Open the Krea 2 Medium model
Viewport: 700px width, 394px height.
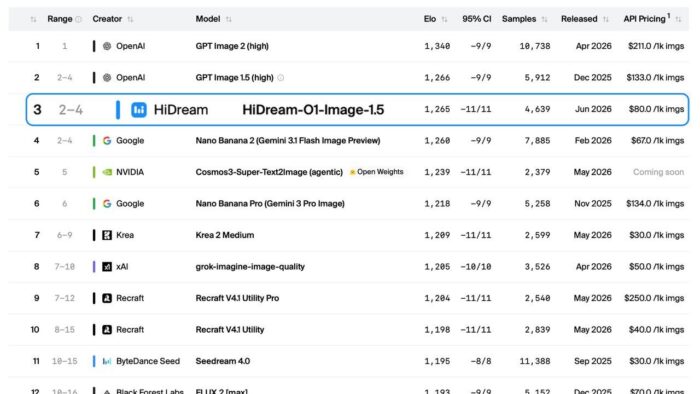pos(225,235)
